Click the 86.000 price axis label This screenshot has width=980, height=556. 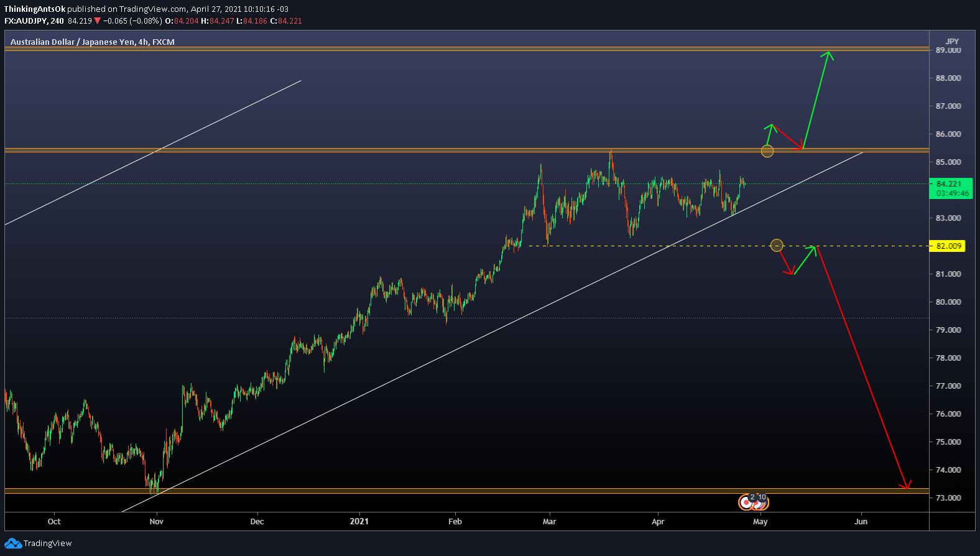(x=948, y=134)
